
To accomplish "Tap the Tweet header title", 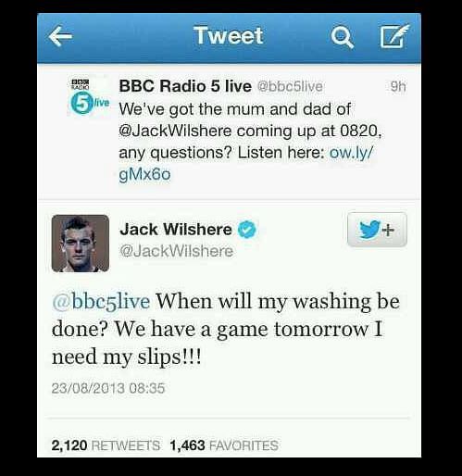I will pyautogui.click(x=229, y=35).
